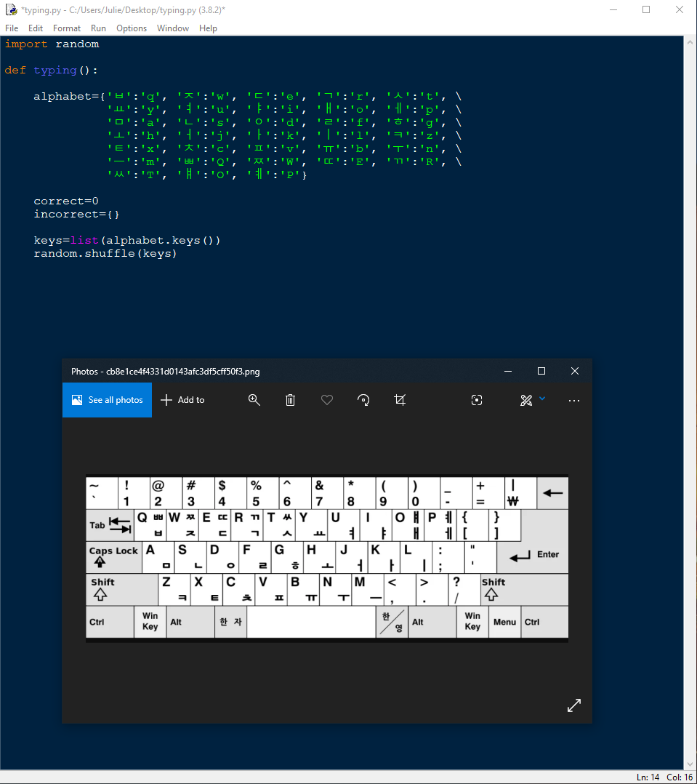Click the 'Ln: 14' status bar entry
Image resolution: width=697 pixels, height=784 pixels.
point(648,777)
